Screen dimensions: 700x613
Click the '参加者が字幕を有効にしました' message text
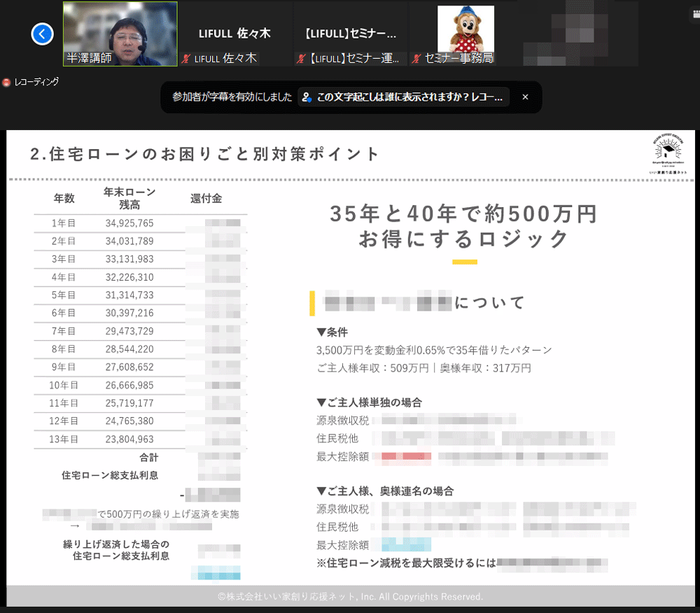click(x=232, y=97)
